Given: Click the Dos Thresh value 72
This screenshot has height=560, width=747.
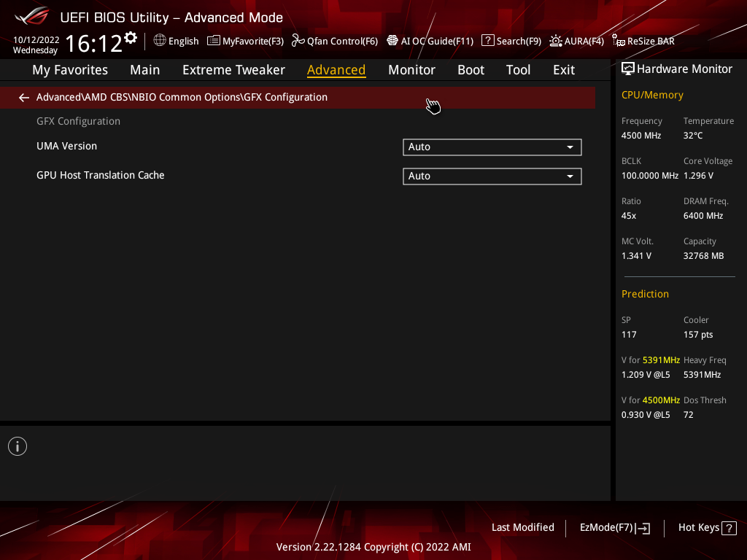Looking at the screenshot, I should click(689, 415).
